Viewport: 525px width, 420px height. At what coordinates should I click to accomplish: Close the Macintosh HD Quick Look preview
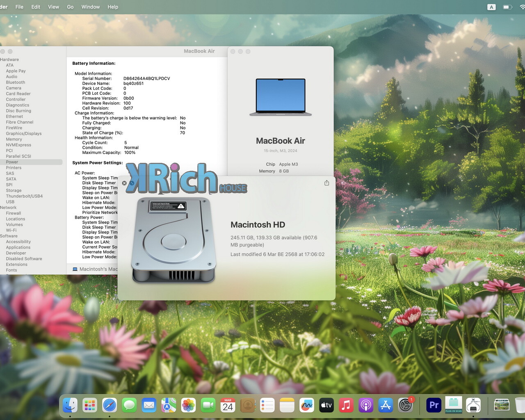(x=124, y=183)
